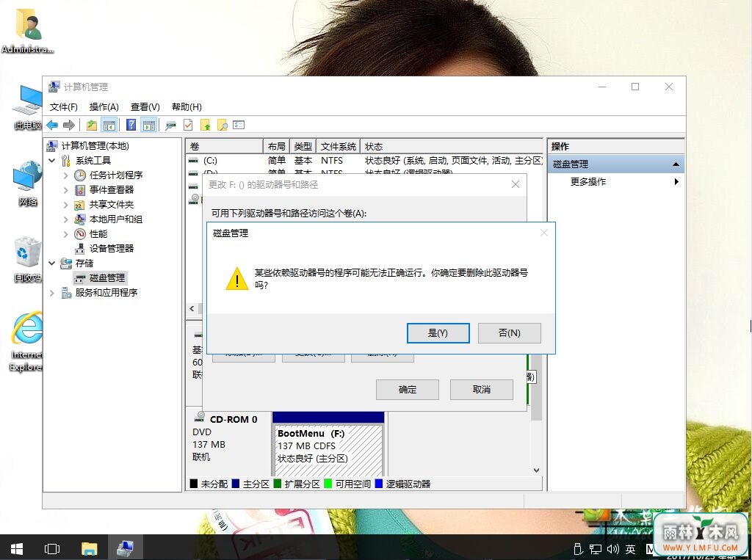Launch Internet Explorer desktop icon

(x=27, y=341)
